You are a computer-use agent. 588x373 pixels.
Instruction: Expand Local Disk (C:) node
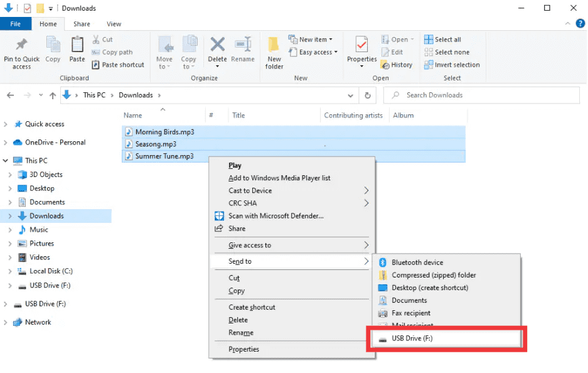pyautogui.click(x=10, y=271)
